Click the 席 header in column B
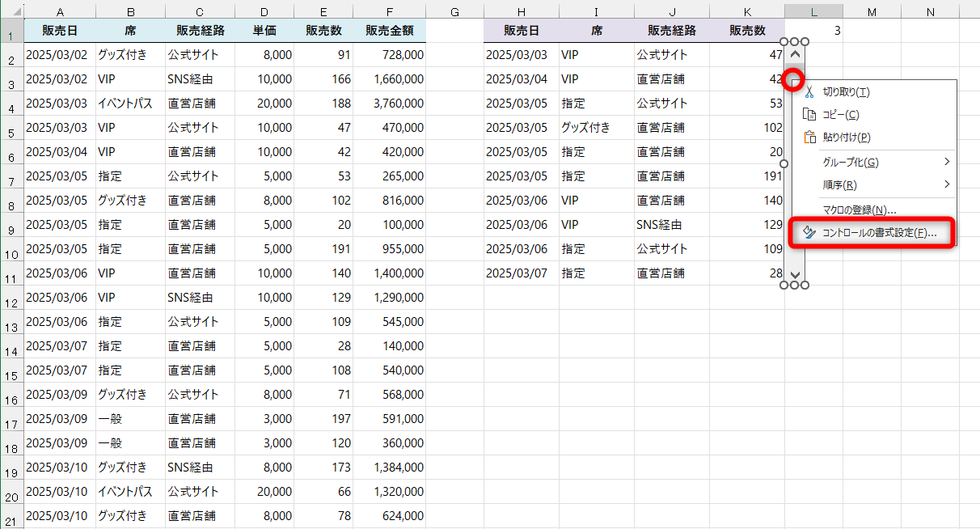Viewport: 980px width, 529px height. tap(130, 31)
